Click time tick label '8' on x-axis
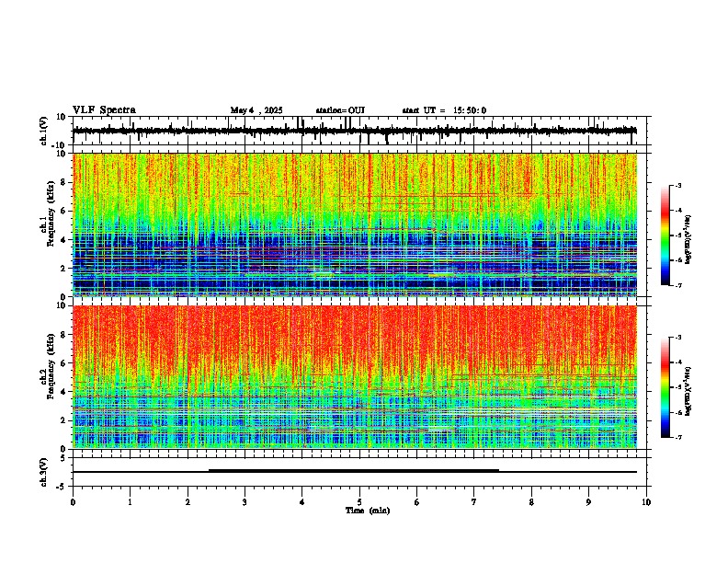728x563 pixels. pyautogui.click(x=531, y=502)
